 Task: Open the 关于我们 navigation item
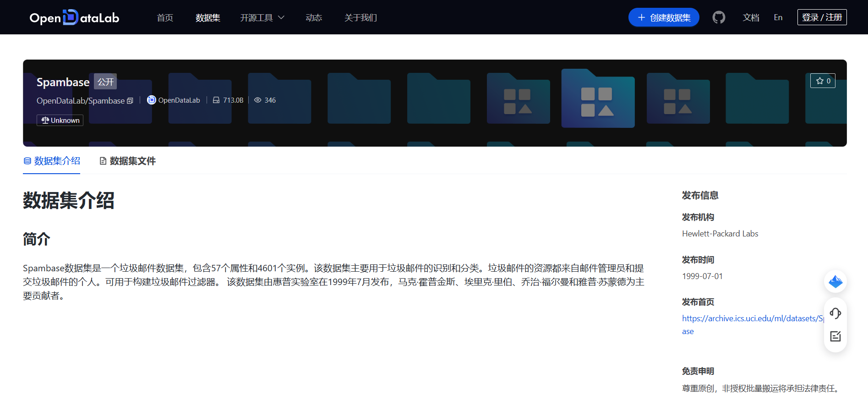tap(360, 17)
